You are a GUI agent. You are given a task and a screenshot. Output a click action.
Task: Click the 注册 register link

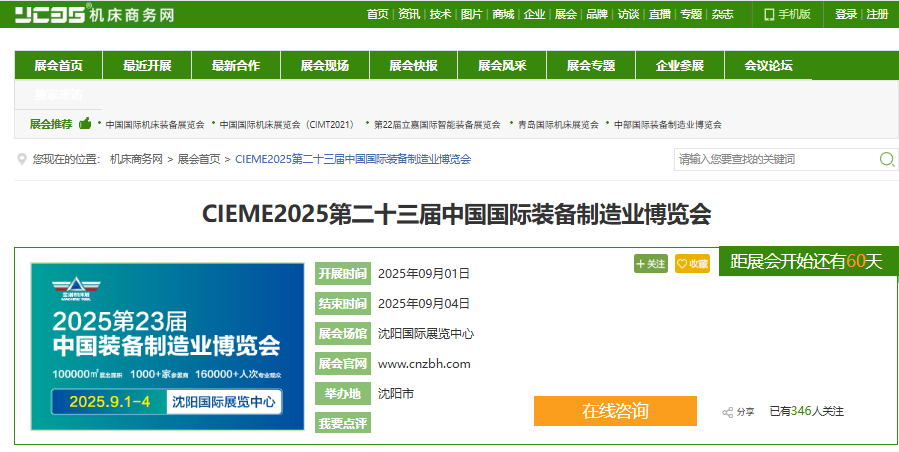(877, 14)
